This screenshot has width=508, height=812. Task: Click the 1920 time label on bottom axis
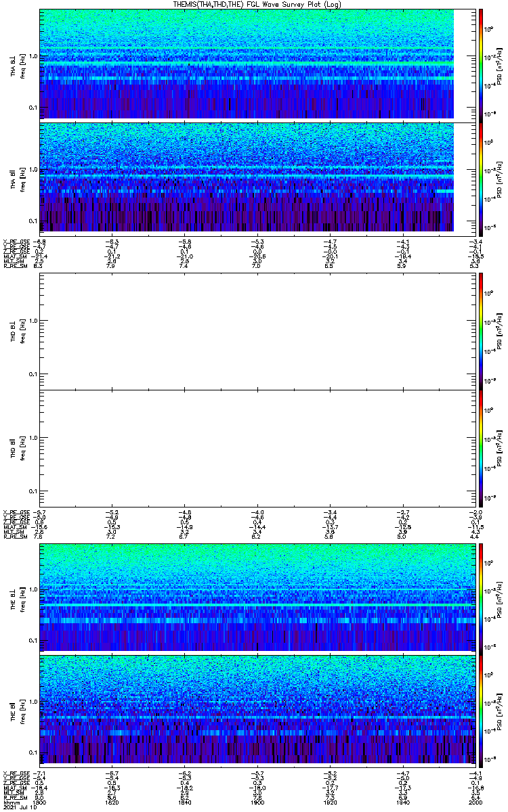tap(329, 802)
